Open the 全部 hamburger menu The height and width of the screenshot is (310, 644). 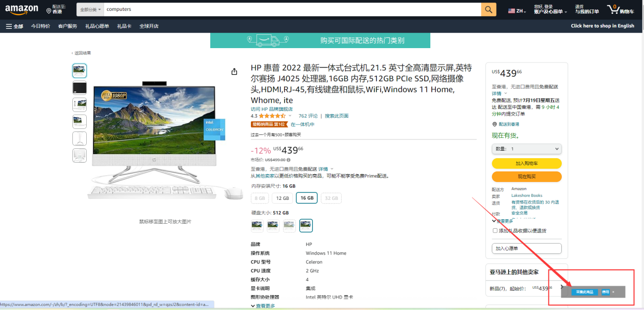14,26
